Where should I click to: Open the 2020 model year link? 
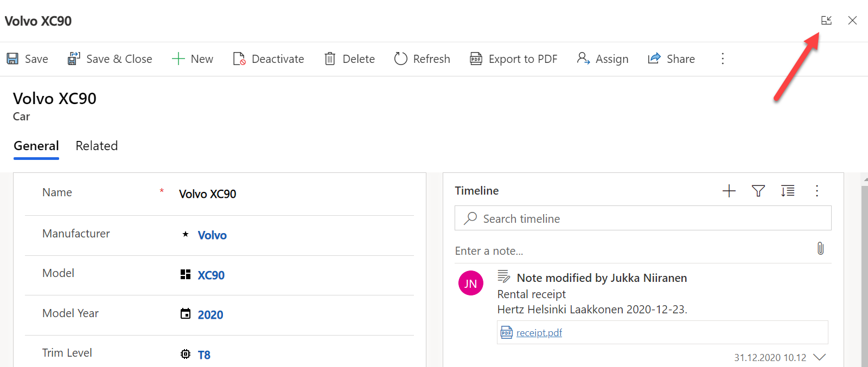pos(210,315)
